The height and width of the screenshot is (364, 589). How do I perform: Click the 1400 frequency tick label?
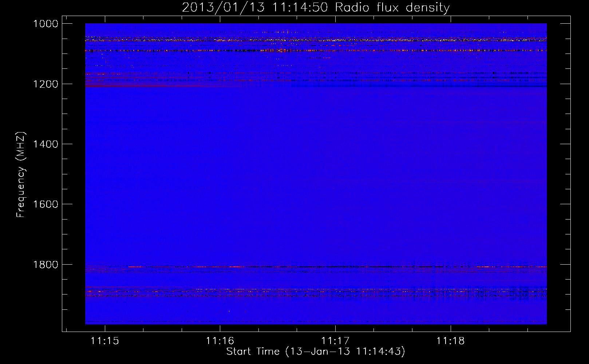pos(46,144)
